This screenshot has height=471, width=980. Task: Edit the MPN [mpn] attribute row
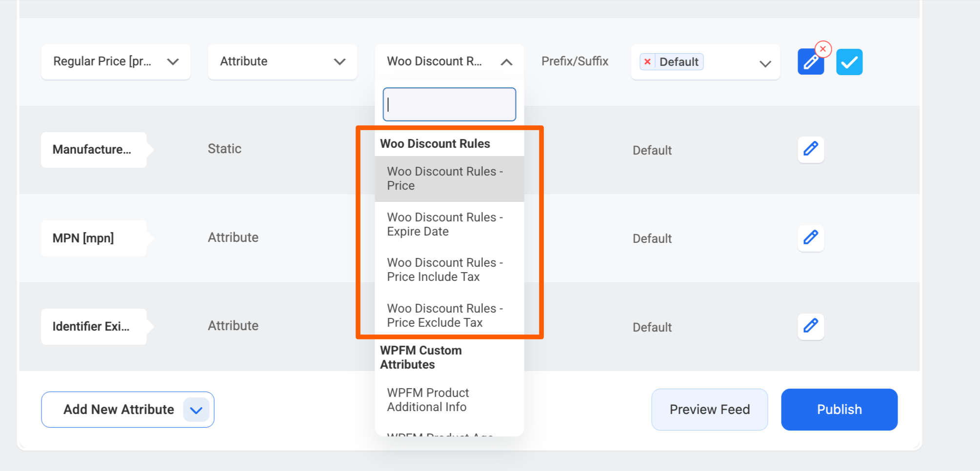[811, 238]
